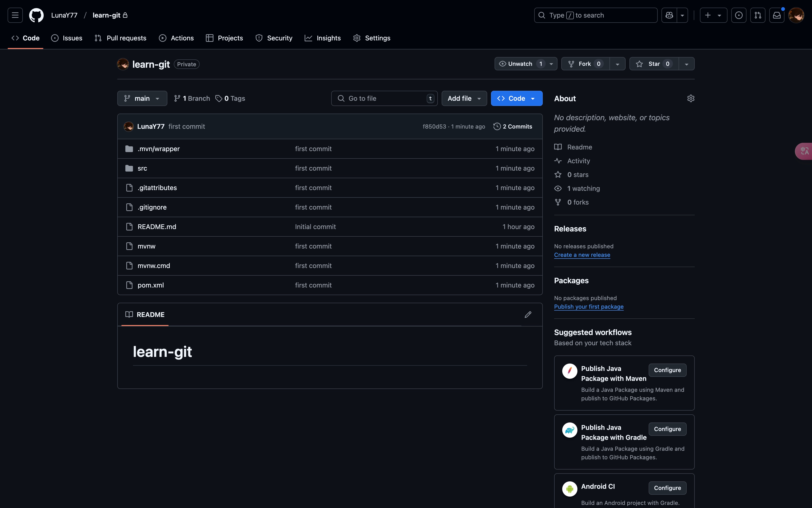Click the Gradle elephant workflow icon
The image size is (812, 508).
click(570, 430)
